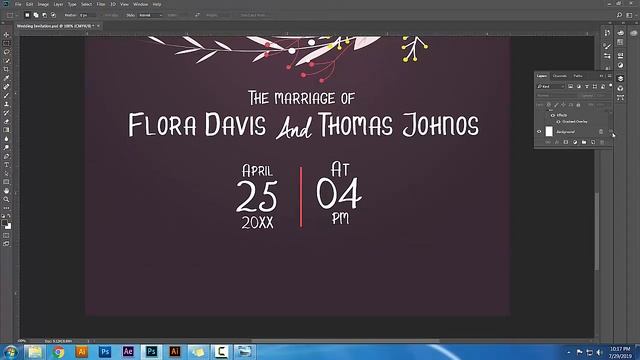The image size is (640, 360).
Task: Create new fill or adjustment layer
Action: click(x=575, y=142)
